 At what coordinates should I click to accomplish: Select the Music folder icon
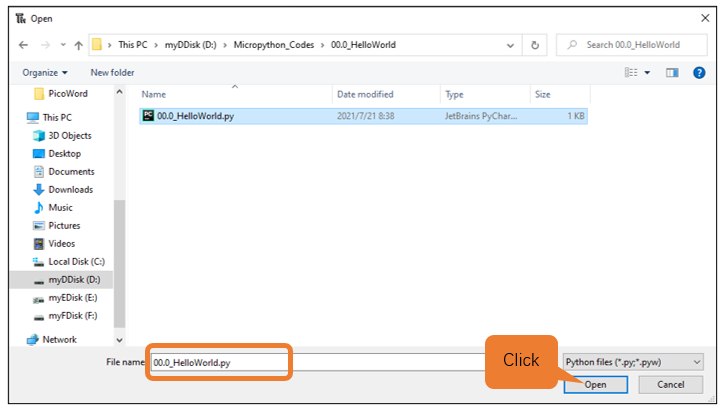pos(39,208)
